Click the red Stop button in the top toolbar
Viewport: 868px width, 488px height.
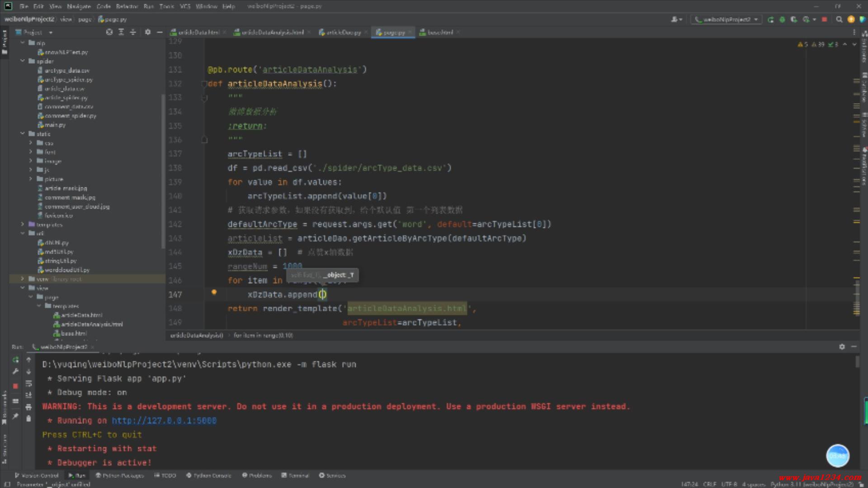824,19
